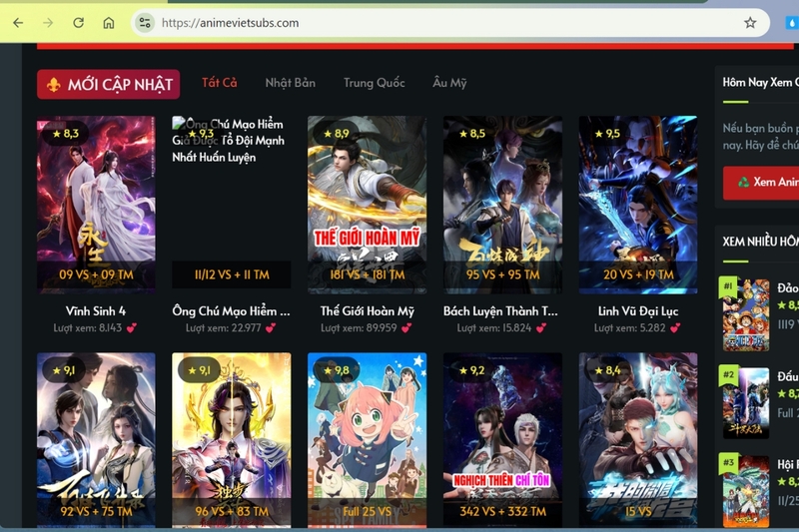Open the Vĩnh Sinh 4 poster
This screenshot has width=799, height=532.
point(96,205)
